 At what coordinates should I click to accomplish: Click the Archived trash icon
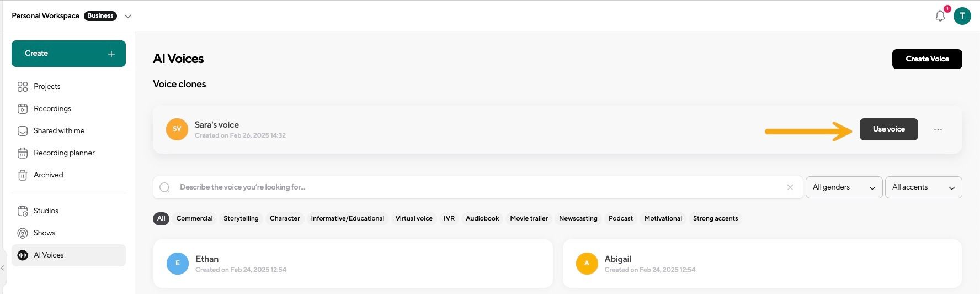pyautogui.click(x=23, y=175)
